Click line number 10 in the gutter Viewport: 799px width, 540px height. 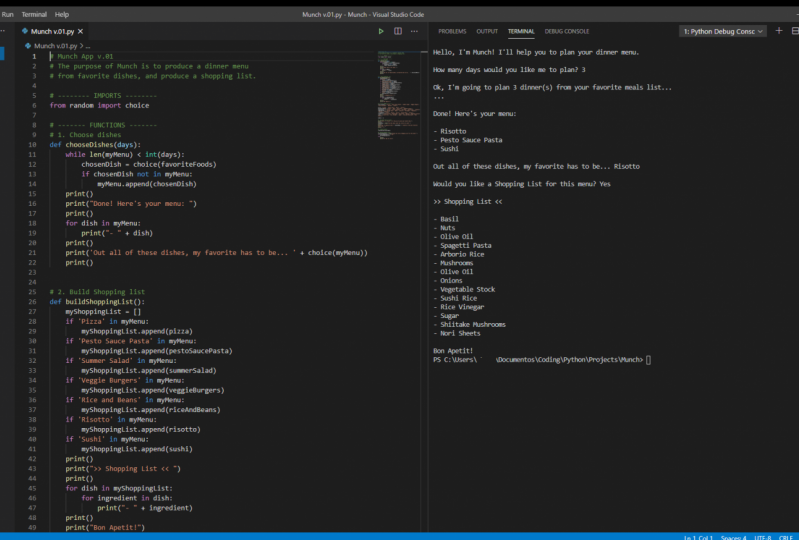pos(33,145)
